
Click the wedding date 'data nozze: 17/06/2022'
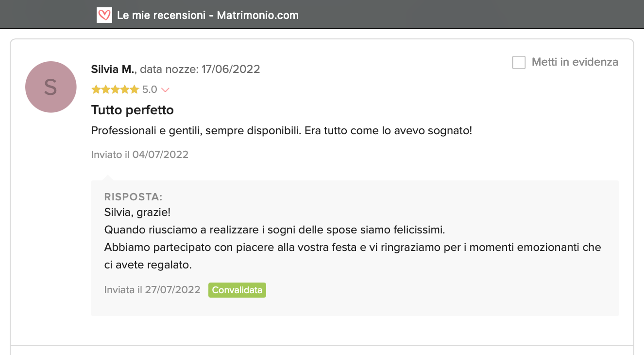pyautogui.click(x=200, y=70)
